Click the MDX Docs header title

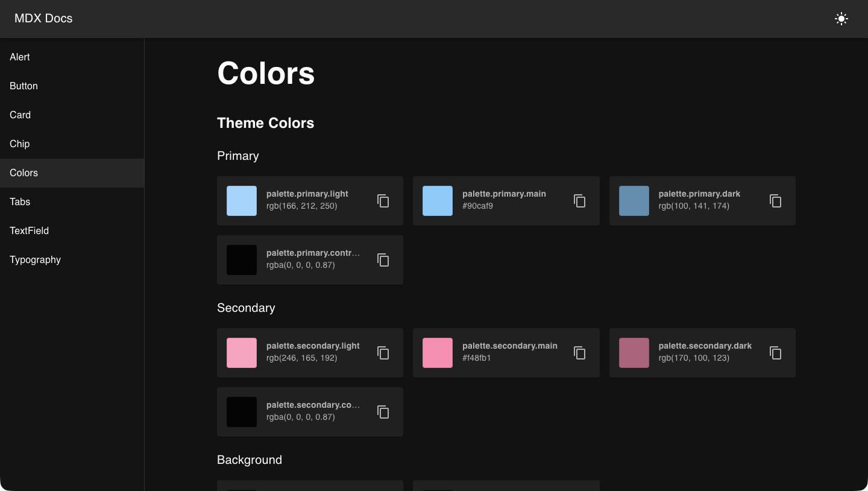(43, 19)
